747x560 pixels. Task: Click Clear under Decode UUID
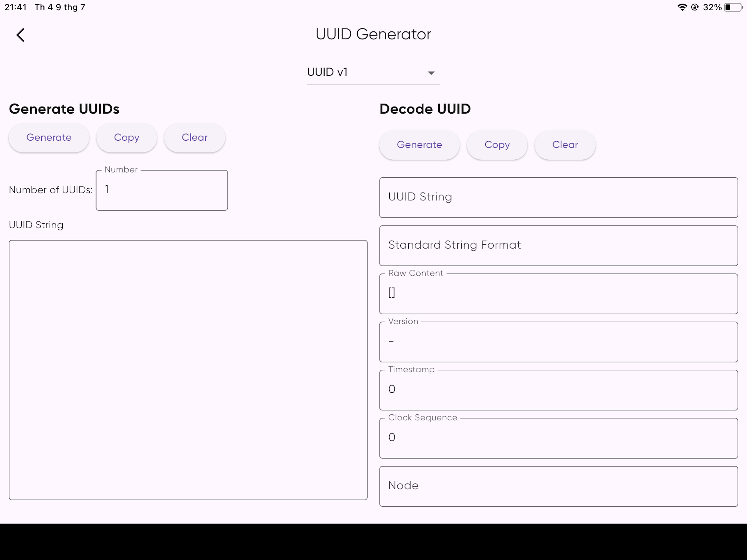click(x=565, y=145)
